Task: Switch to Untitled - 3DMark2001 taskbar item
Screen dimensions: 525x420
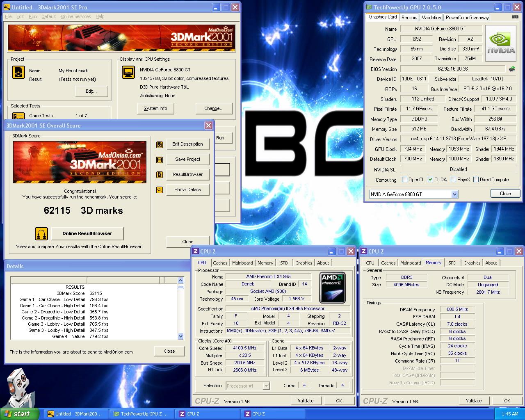Action: click(76, 414)
